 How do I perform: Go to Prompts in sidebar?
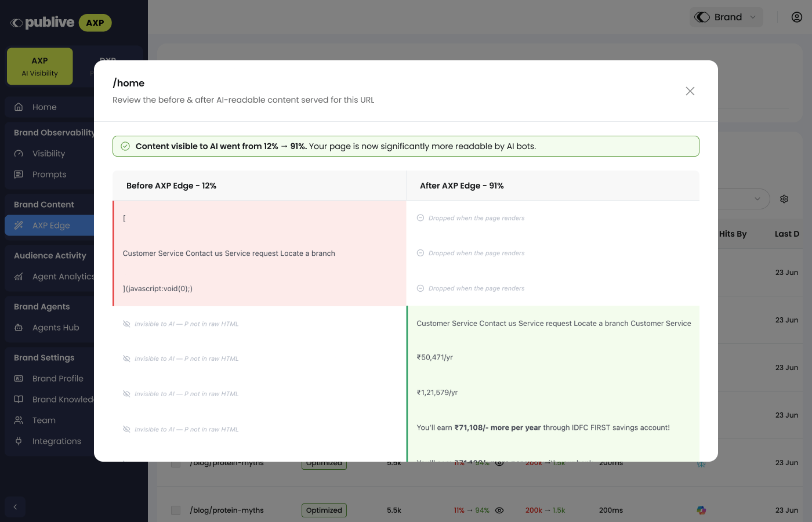(x=50, y=175)
